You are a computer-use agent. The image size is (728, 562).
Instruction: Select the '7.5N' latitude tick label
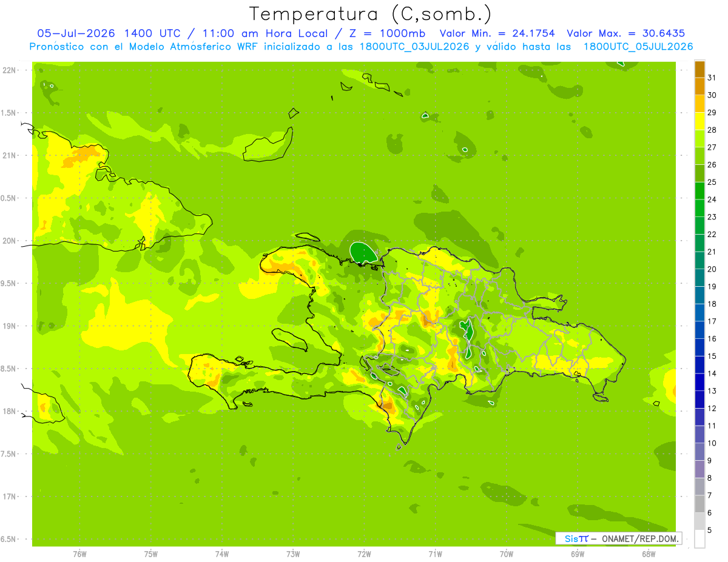(9, 453)
